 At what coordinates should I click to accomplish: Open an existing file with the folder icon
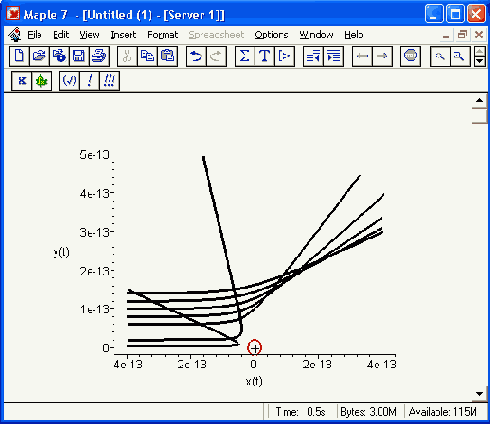[39, 56]
